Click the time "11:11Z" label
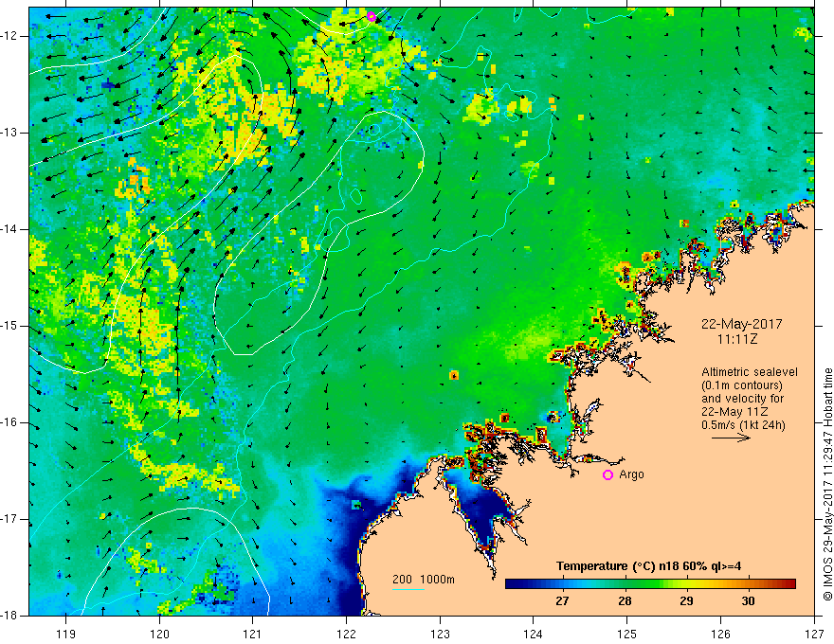834x644 pixels. (x=736, y=339)
